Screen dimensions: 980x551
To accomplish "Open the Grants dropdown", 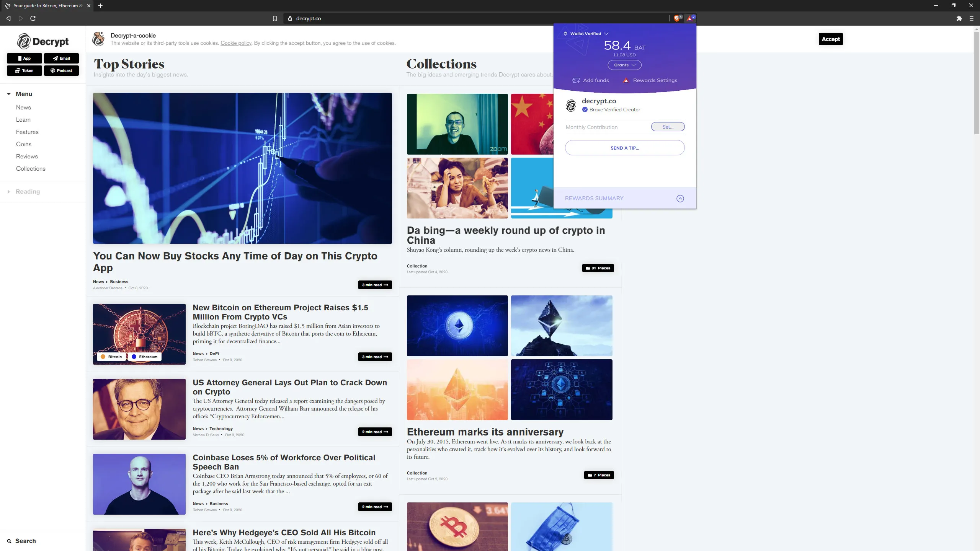I will click(x=624, y=65).
